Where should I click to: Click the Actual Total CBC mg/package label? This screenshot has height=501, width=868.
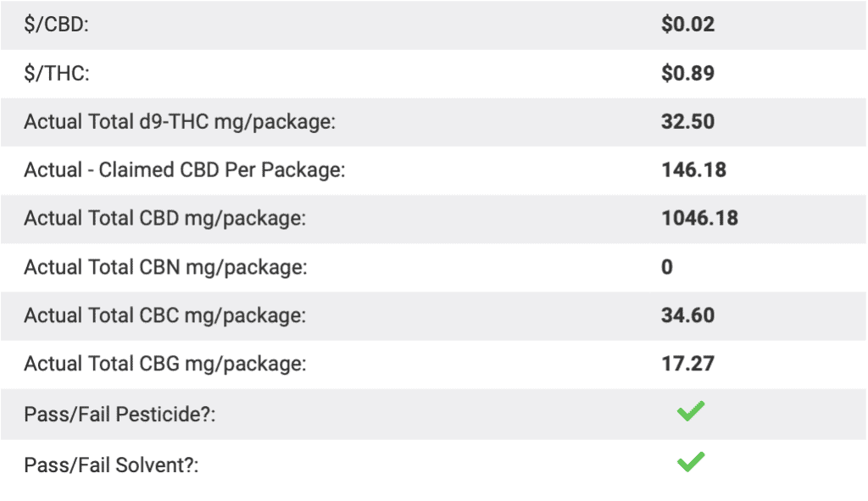tap(164, 316)
